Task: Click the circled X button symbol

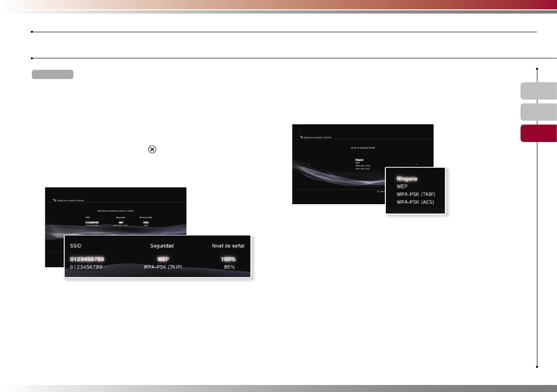Action: coord(152,150)
